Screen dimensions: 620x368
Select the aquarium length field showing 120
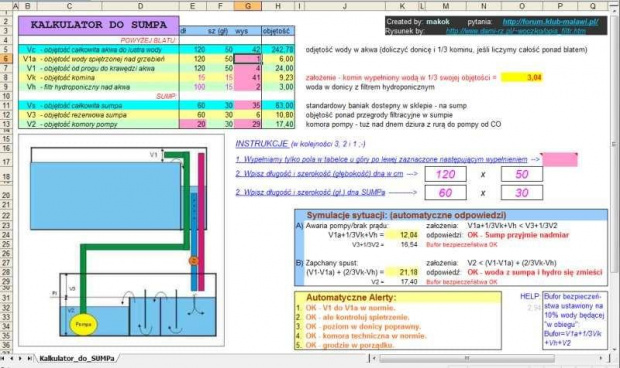click(445, 174)
